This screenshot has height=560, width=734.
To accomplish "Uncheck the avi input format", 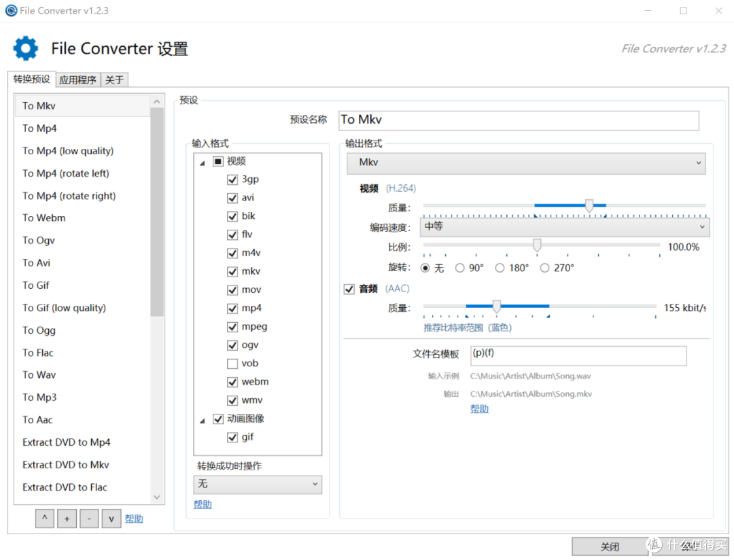I will pos(232,198).
